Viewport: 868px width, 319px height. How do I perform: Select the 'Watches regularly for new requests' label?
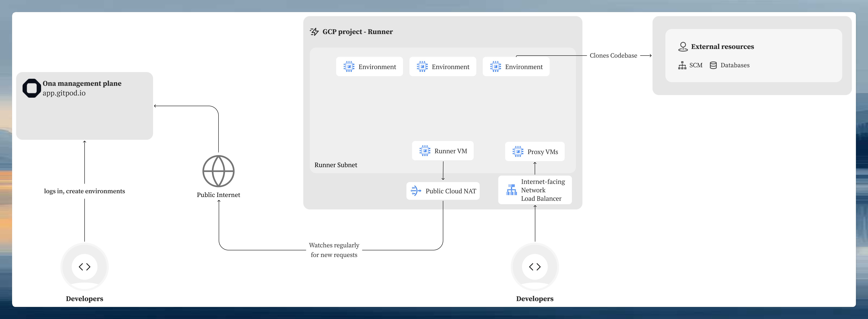(334, 250)
